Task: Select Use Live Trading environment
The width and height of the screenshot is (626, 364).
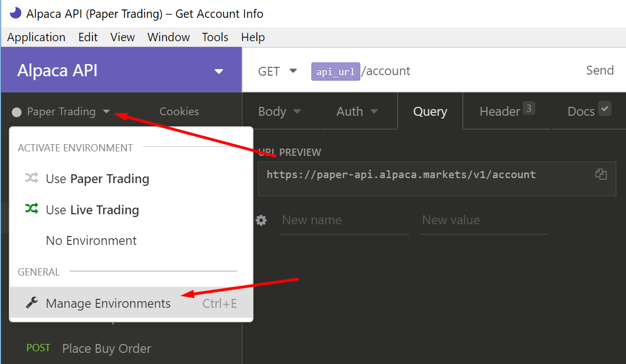Action: click(x=131, y=209)
